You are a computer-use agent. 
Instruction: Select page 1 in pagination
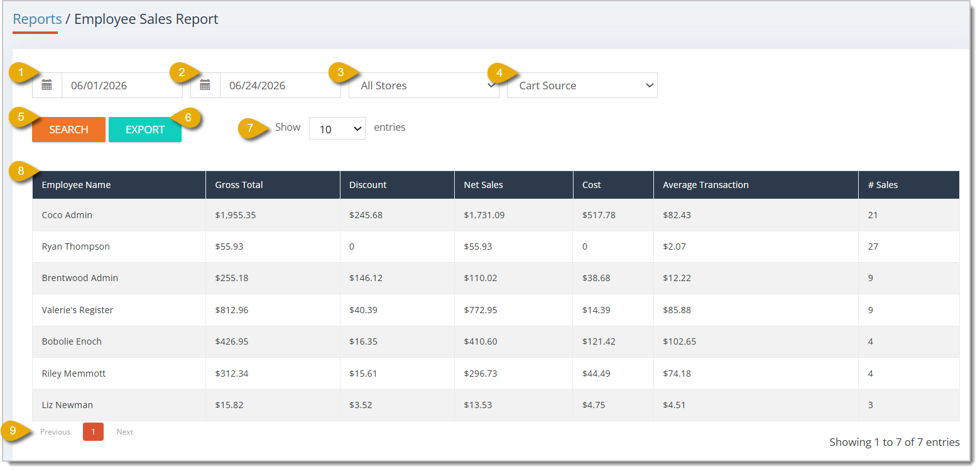point(93,432)
